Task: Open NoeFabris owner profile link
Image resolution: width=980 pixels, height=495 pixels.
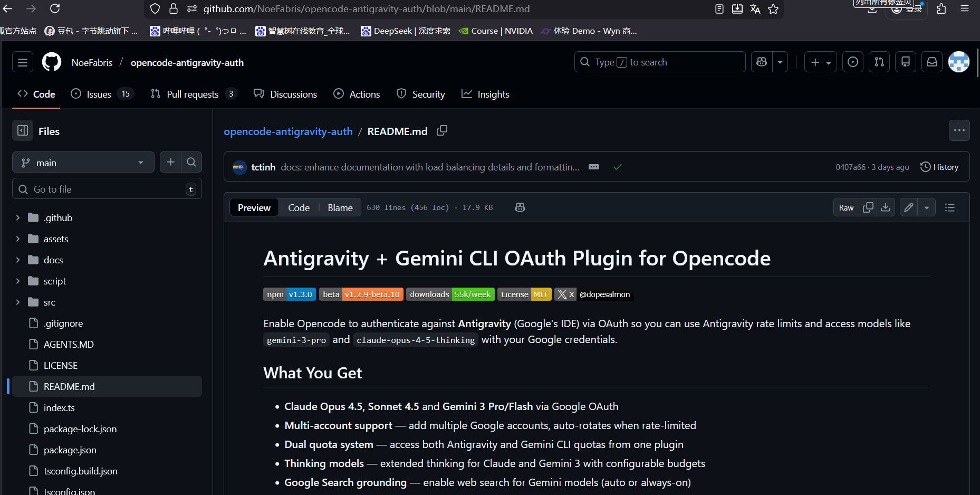Action: 92,62
